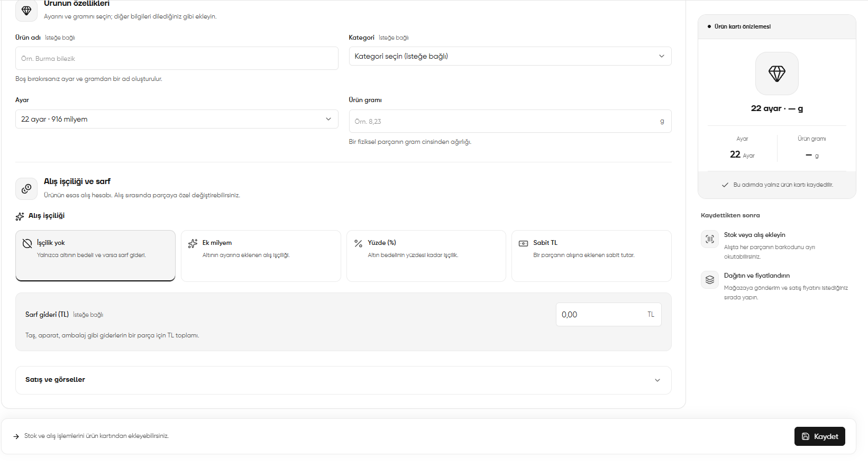The width and height of the screenshot is (868, 467).
Task: Focus the Ürün gramı input field
Action: coord(510,121)
